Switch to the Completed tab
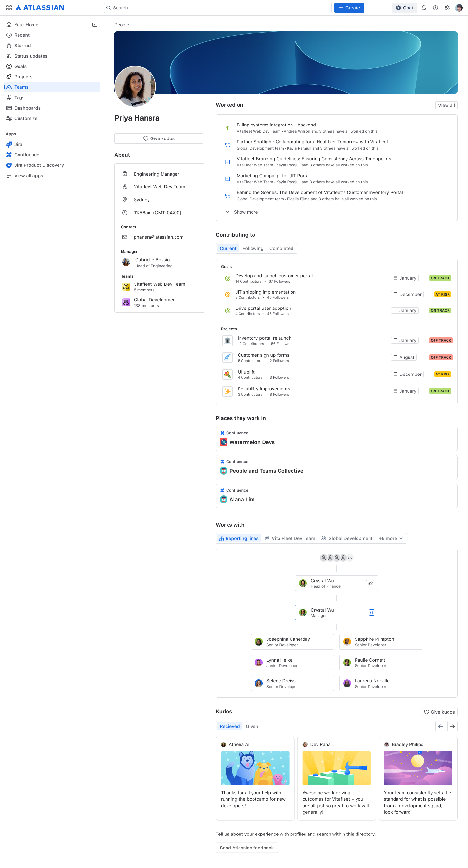 [281, 248]
